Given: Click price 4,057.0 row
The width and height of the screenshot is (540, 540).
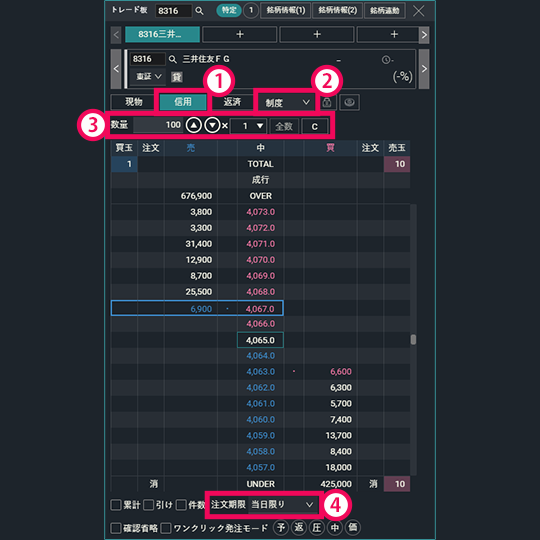Looking at the screenshot, I should (x=260, y=467).
